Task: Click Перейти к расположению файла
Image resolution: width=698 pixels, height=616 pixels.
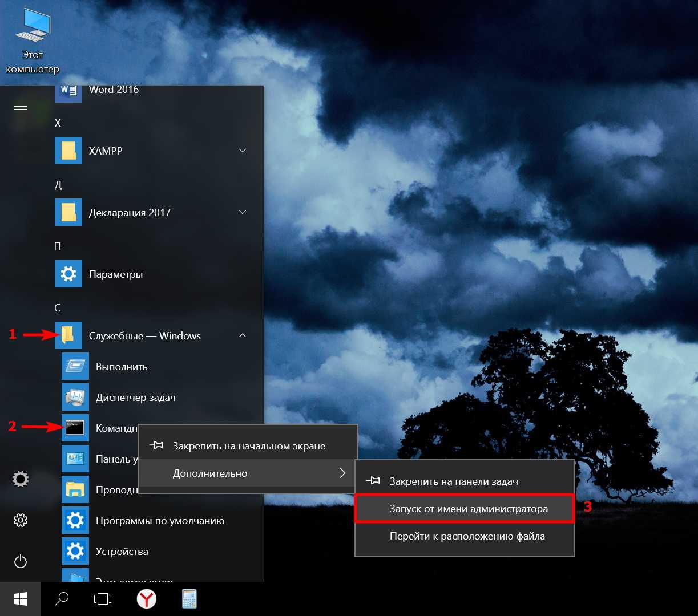Action: [x=467, y=536]
